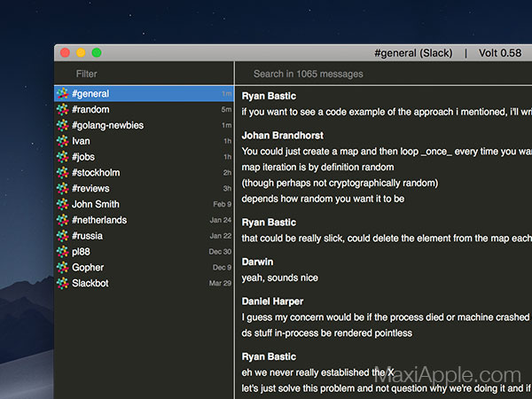Image resolution: width=532 pixels, height=399 pixels.
Task: Close the Volt window with red button
Action: 65,53
